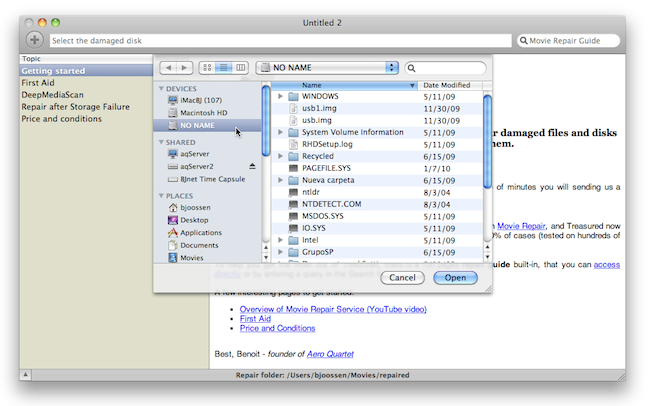Screen dimensions: 650x406
Task: Select iMacBJ (107) computer icon
Action: click(173, 100)
